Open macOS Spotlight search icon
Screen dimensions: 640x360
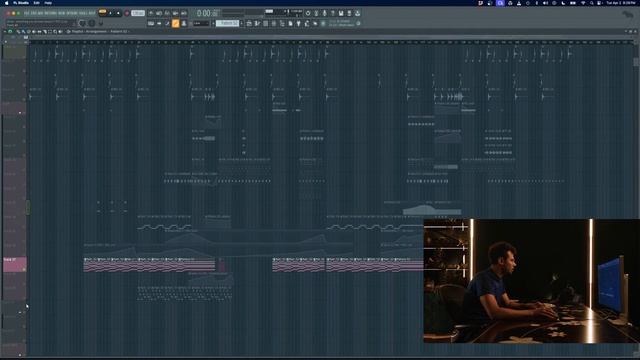click(x=591, y=3)
